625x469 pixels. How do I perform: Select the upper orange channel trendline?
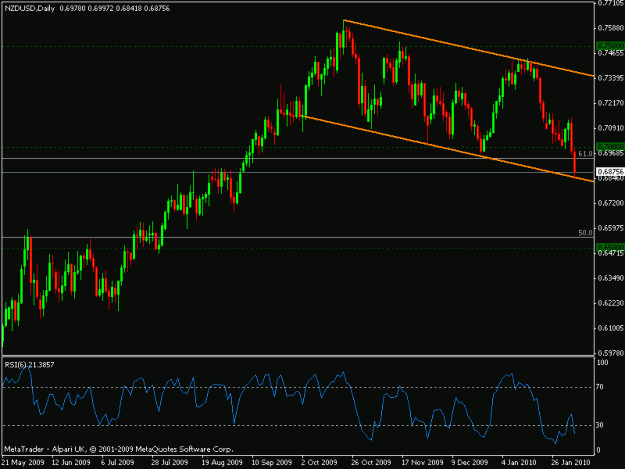pos(469,48)
